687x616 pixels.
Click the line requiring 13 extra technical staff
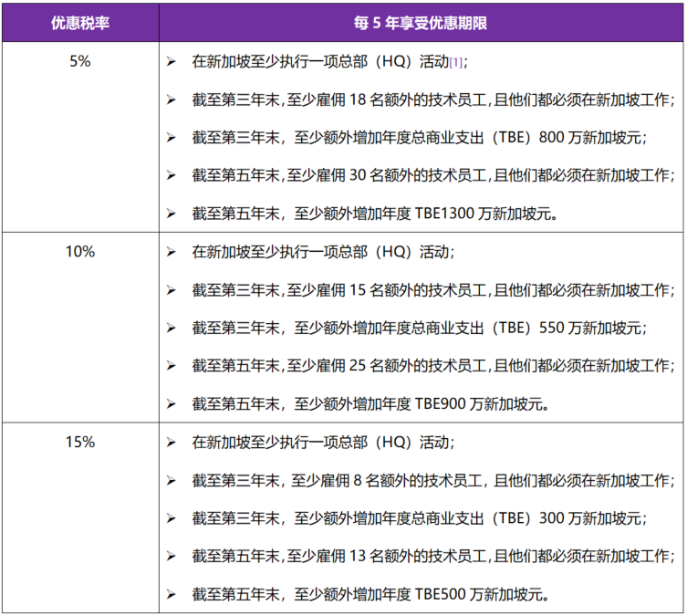tap(433, 556)
